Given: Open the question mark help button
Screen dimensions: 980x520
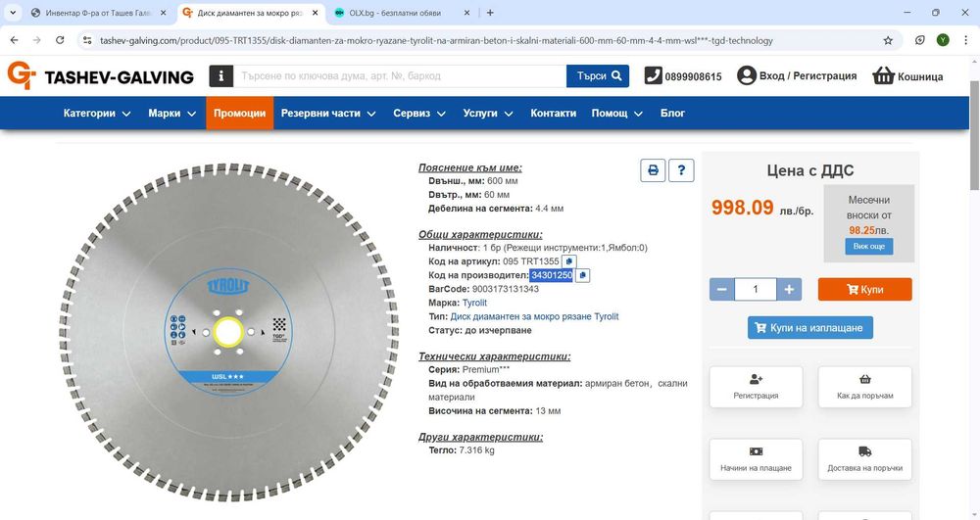Looking at the screenshot, I should coord(681,170).
